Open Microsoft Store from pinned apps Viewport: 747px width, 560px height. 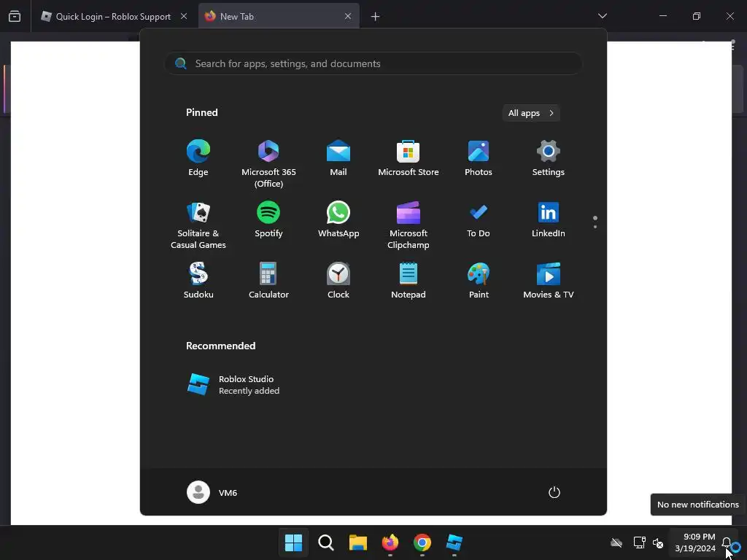(x=409, y=158)
